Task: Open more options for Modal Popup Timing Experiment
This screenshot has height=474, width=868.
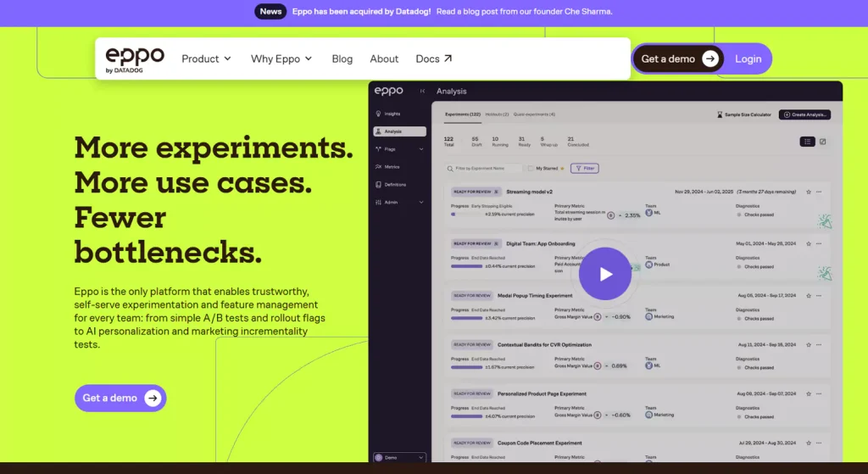Action: tap(820, 296)
